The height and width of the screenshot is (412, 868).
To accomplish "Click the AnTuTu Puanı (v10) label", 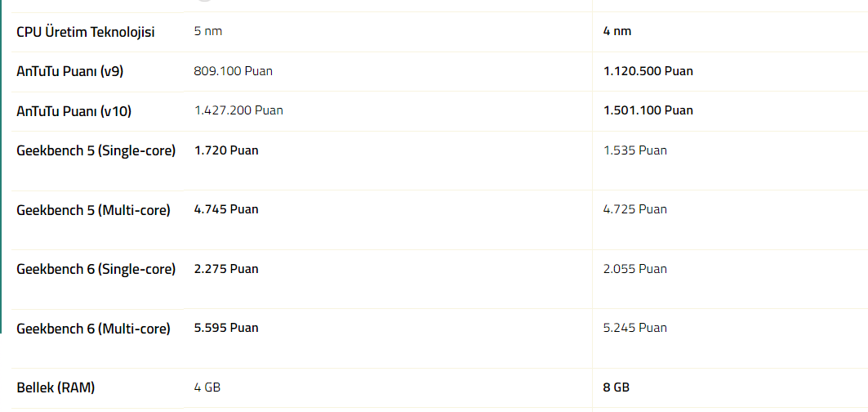I will (74, 110).
